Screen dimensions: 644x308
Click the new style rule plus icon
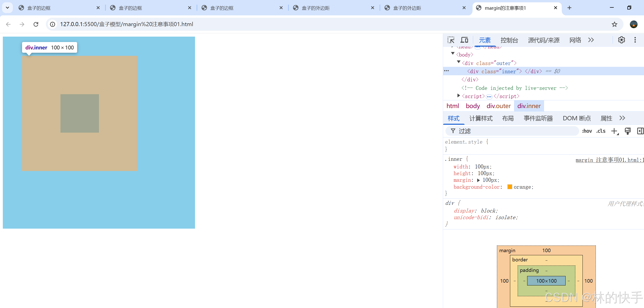pyautogui.click(x=614, y=131)
